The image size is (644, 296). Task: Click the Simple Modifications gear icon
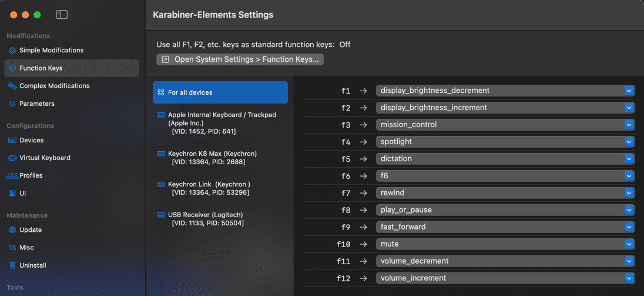pyautogui.click(x=12, y=51)
